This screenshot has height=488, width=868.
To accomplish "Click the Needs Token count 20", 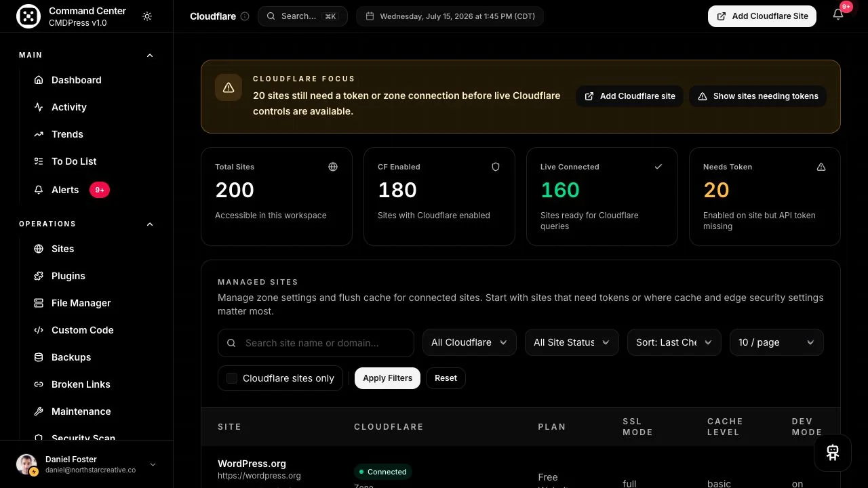I will (716, 190).
